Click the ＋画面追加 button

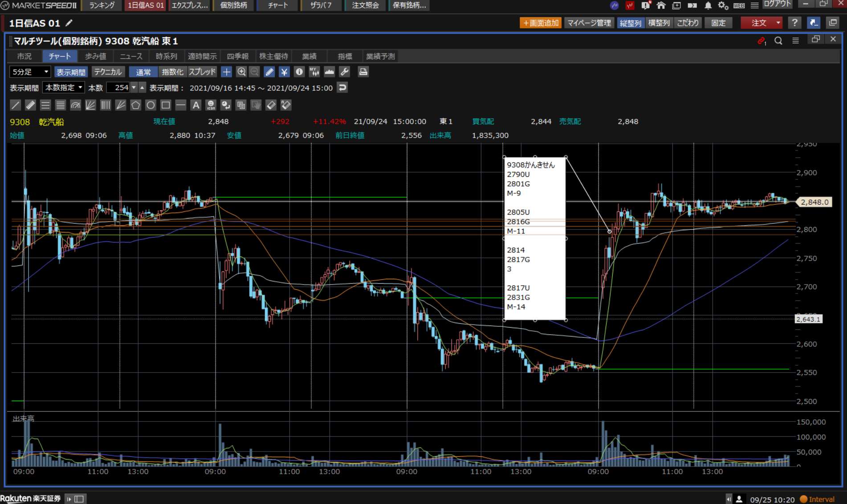pos(540,23)
